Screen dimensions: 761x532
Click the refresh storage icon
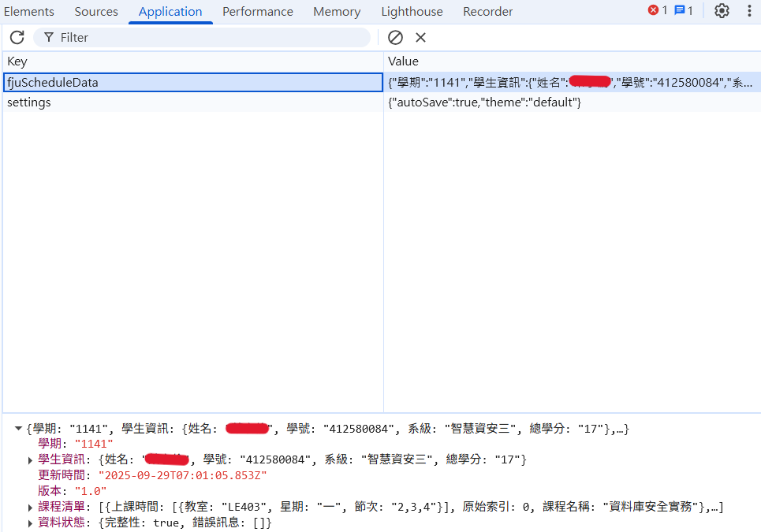[17, 37]
